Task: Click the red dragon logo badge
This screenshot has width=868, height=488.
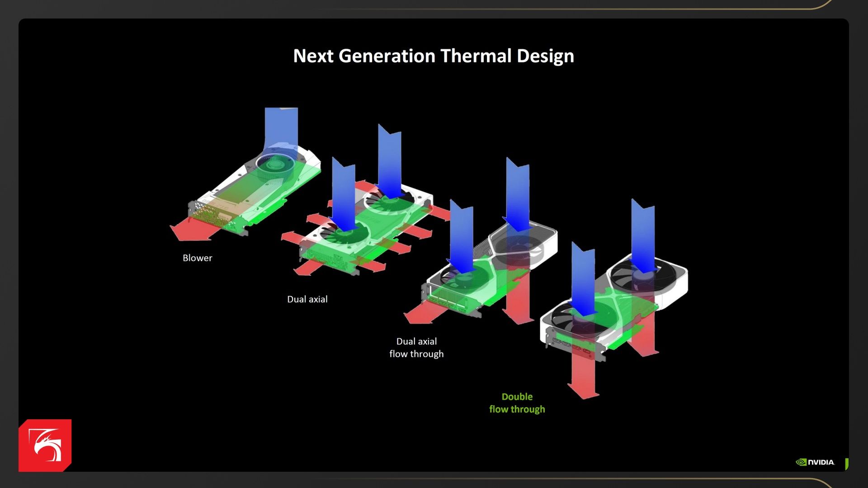Action: (45, 446)
